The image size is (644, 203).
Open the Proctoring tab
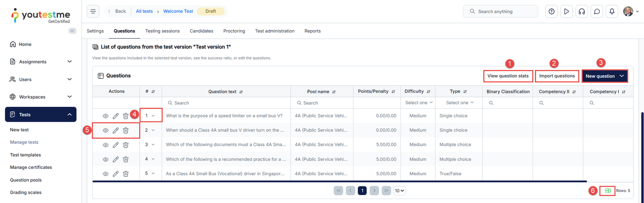pyautogui.click(x=234, y=31)
